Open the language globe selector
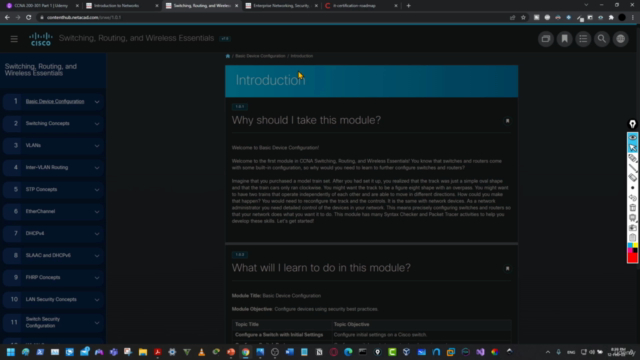 coord(621,39)
